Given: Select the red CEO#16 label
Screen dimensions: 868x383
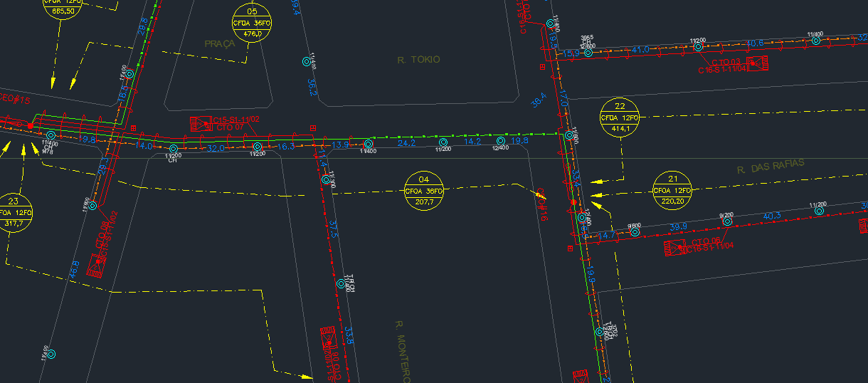Looking at the screenshot, I should [x=541, y=204].
